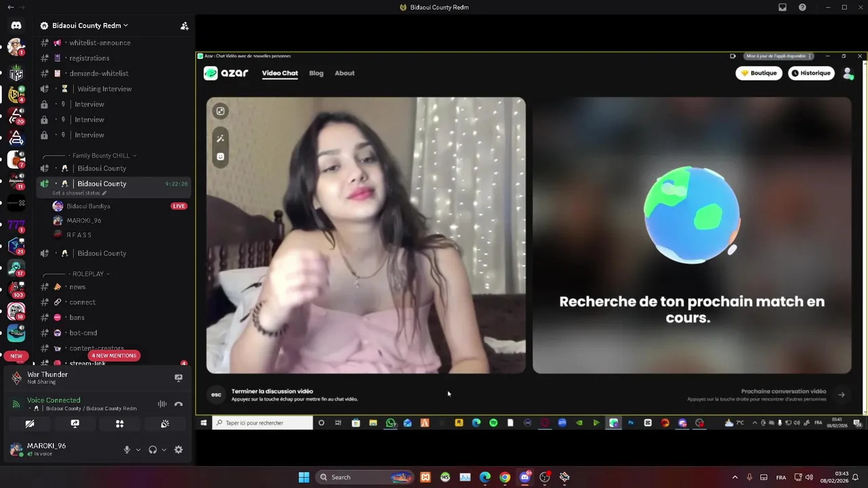Viewport: 868px width, 488px height.
Task: Show hidden system tray icons chevron
Action: point(735,477)
